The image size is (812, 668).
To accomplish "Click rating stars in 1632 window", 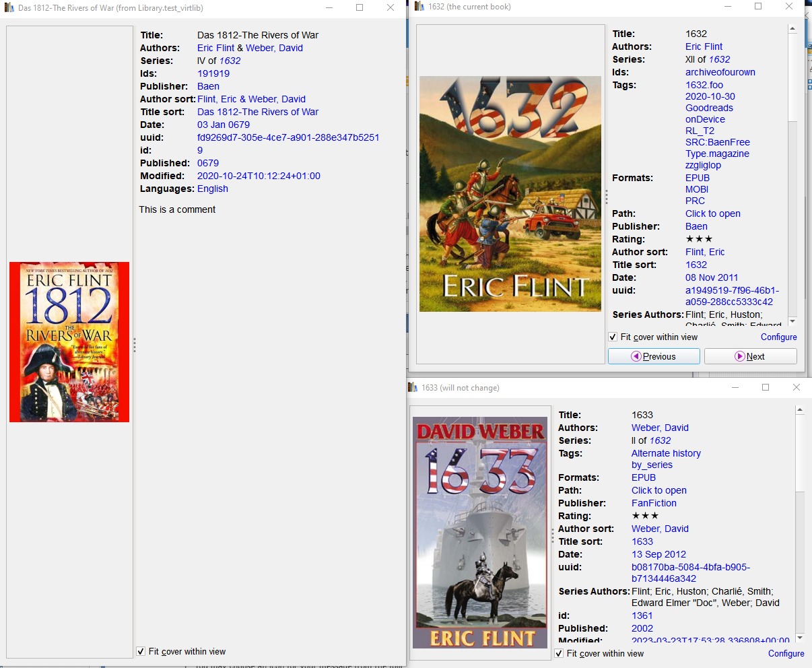I will coord(699,239).
